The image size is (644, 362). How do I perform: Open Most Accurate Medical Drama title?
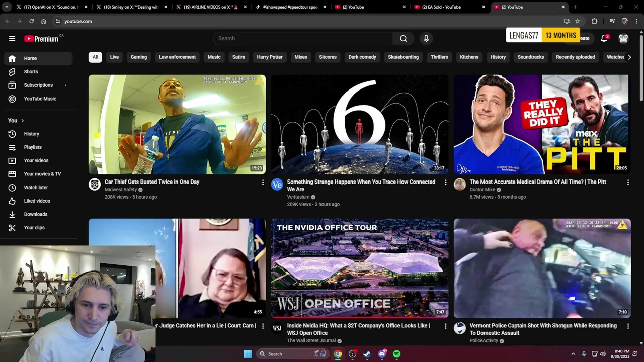pyautogui.click(x=538, y=182)
